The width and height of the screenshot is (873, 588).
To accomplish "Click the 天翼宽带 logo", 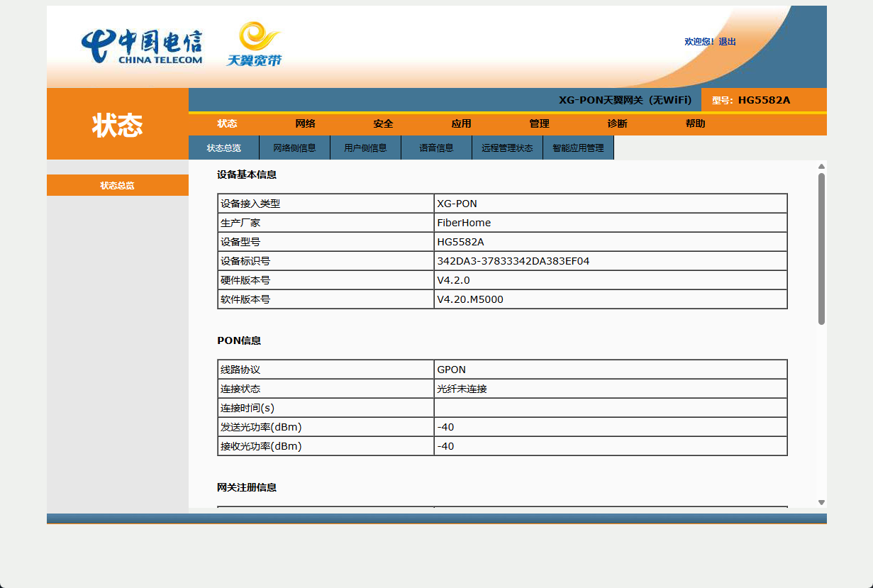I will [254, 44].
